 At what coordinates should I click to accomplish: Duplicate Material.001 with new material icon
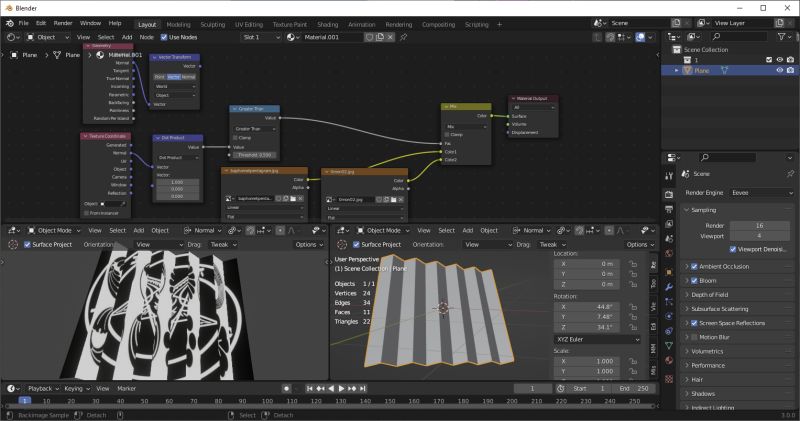[x=380, y=37]
